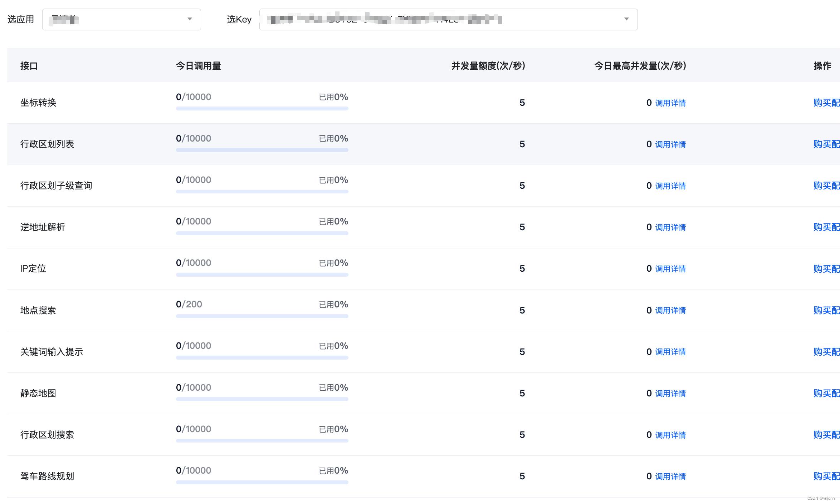Show 调用详情 for IP定位

coord(670,269)
